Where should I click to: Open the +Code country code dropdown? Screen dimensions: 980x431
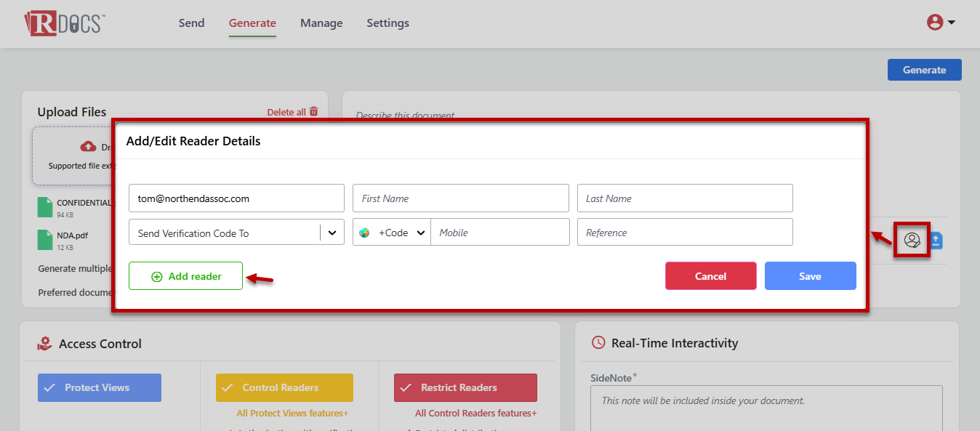pos(419,233)
